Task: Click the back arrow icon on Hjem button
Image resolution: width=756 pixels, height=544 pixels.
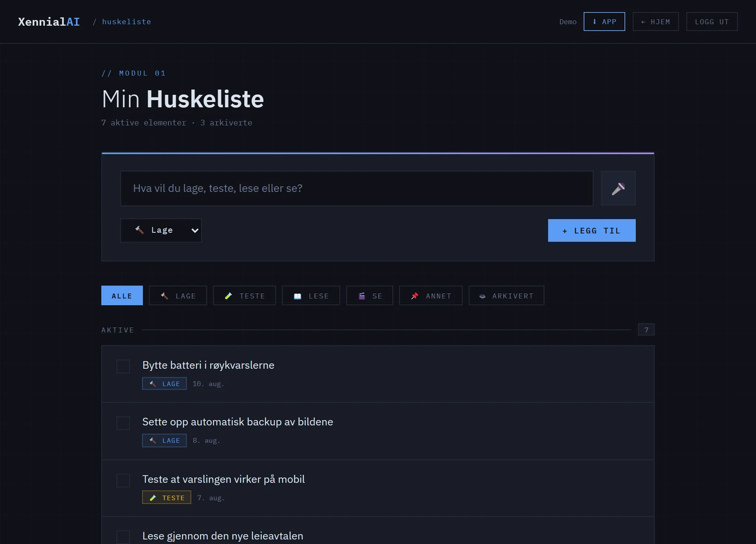Action: coord(643,22)
